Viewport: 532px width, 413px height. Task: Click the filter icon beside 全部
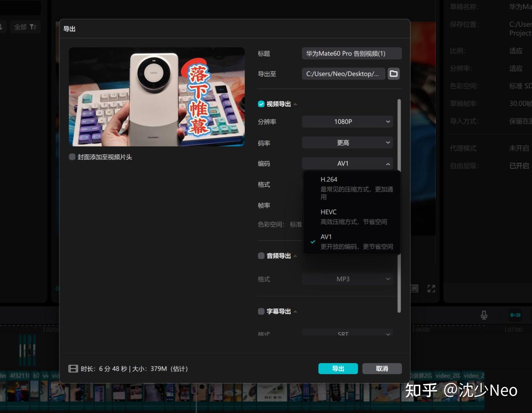click(x=33, y=27)
